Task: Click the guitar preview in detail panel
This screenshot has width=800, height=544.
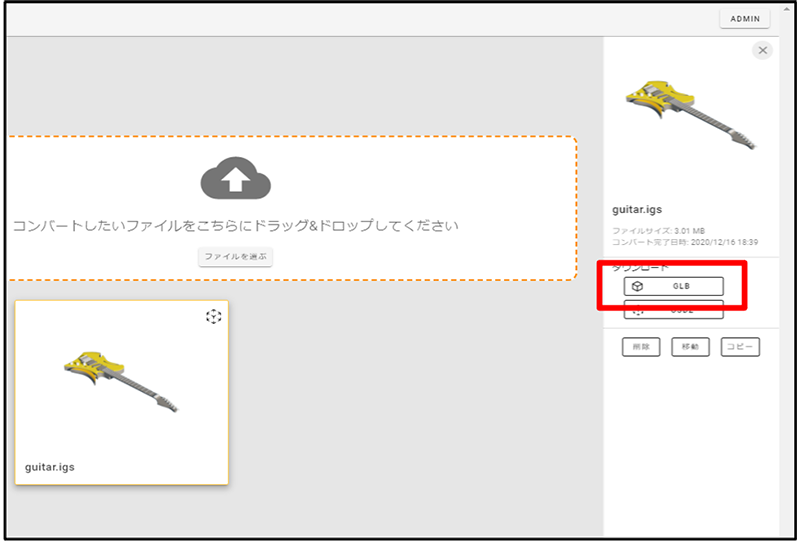Action: [x=690, y=115]
